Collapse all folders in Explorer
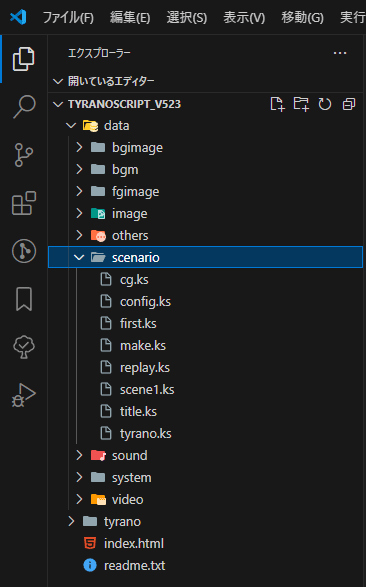The image size is (366, 587). [x=348, y=104]
